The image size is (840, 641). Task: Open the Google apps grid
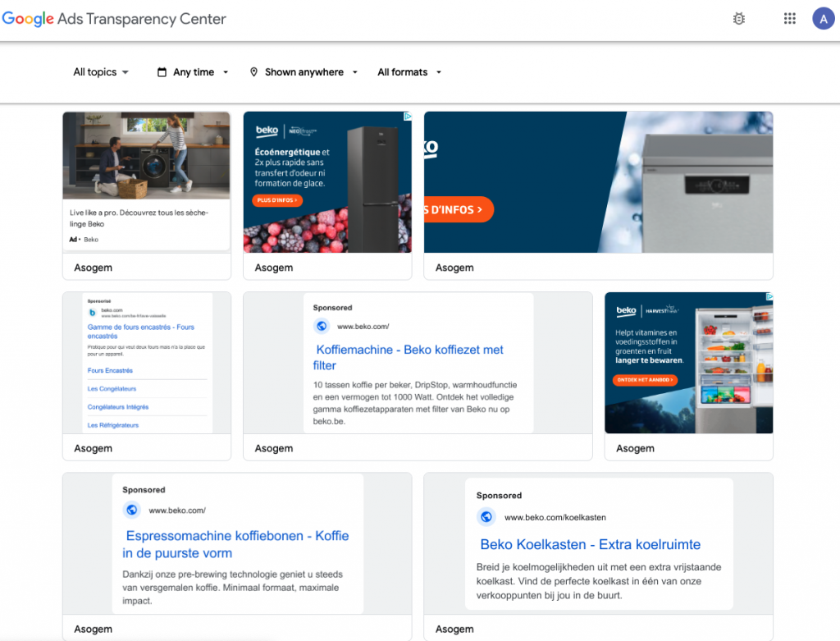tap(789, 18)
